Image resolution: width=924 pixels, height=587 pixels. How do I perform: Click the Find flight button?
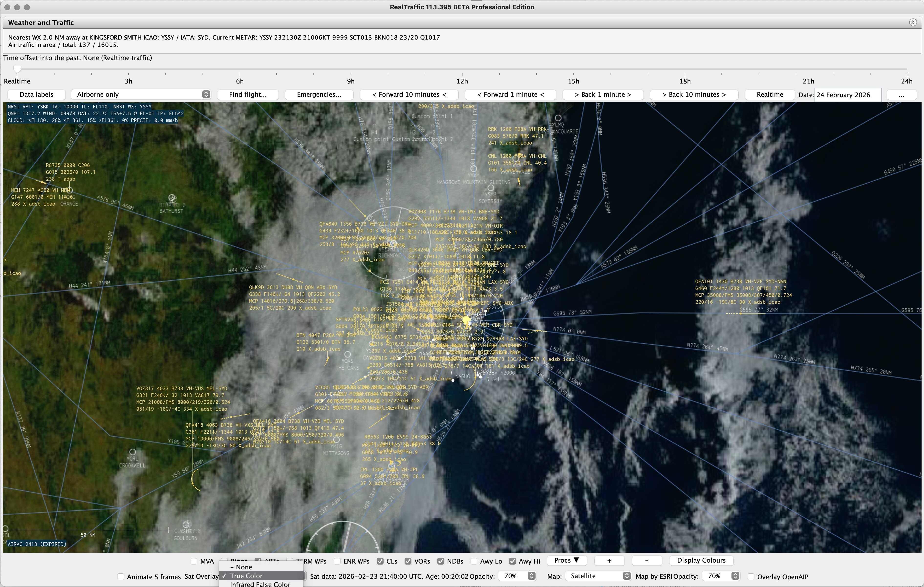247,94
